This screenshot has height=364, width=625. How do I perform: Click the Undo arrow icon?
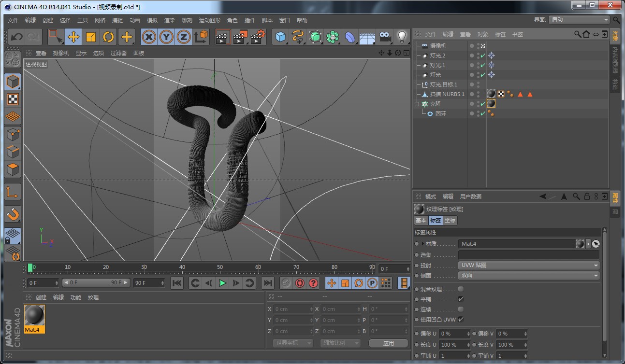[x=17, y=37]
